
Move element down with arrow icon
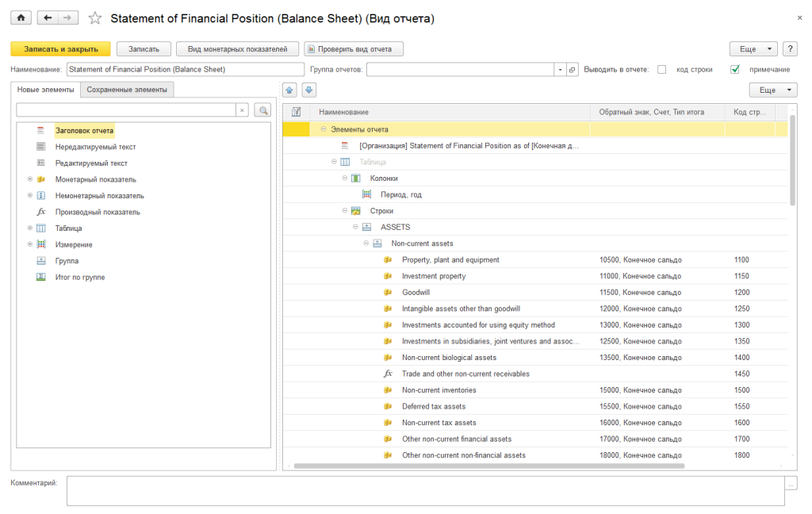point(308,90)
